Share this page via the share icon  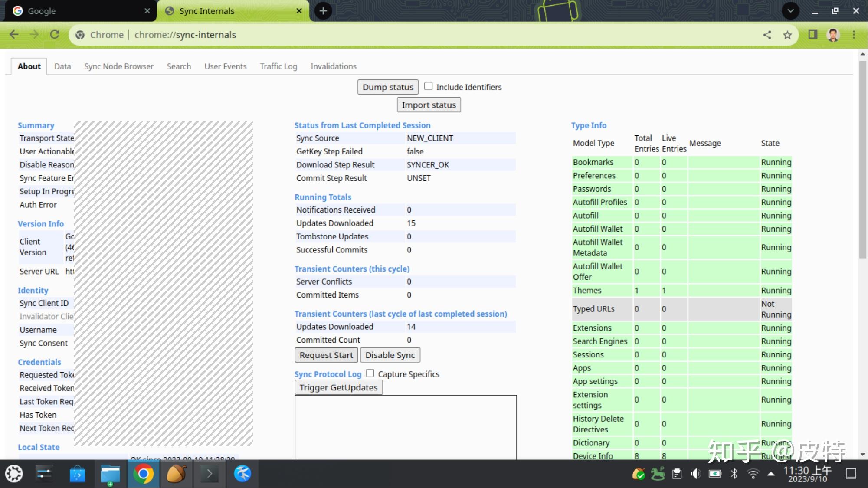(x=767, y=35)
